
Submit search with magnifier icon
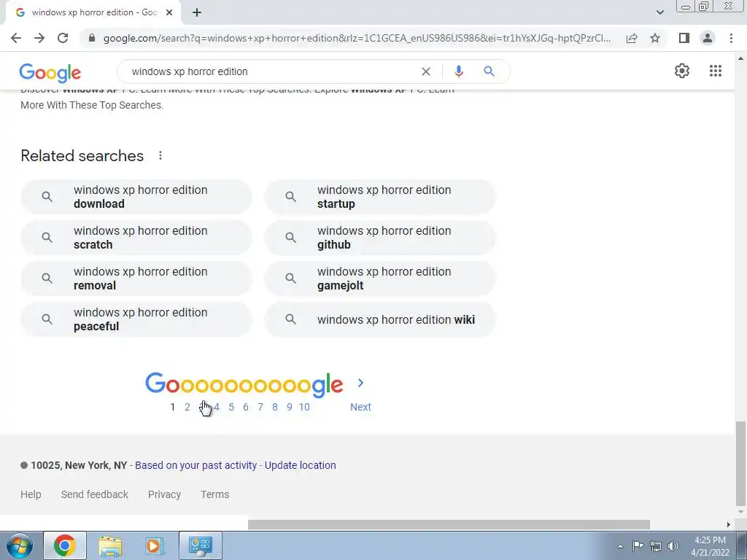click(x=489, y=71)
